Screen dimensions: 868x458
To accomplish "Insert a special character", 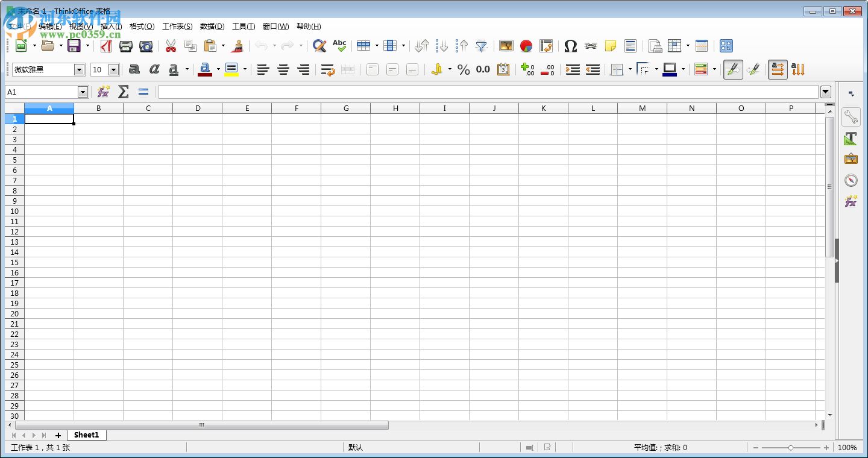I will tap(570, 46).
